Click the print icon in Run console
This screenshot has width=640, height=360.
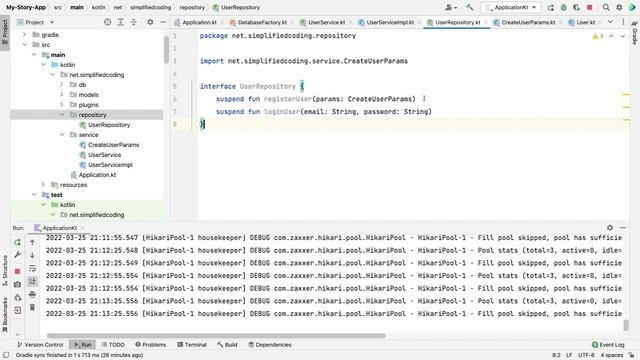coord(32,294)
